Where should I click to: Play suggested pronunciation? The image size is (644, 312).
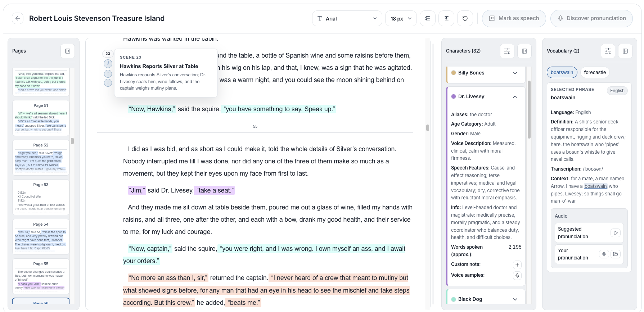(616, 233)
